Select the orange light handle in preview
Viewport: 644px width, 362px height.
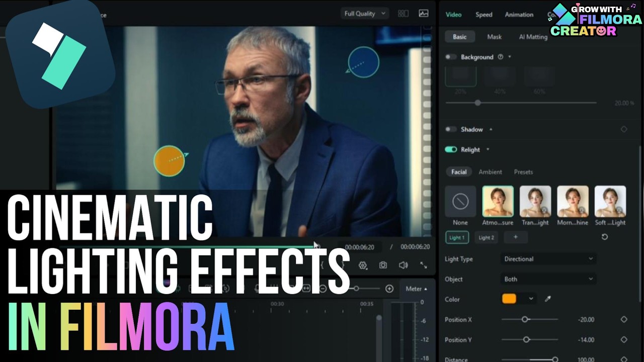click(x=169, y=161)
